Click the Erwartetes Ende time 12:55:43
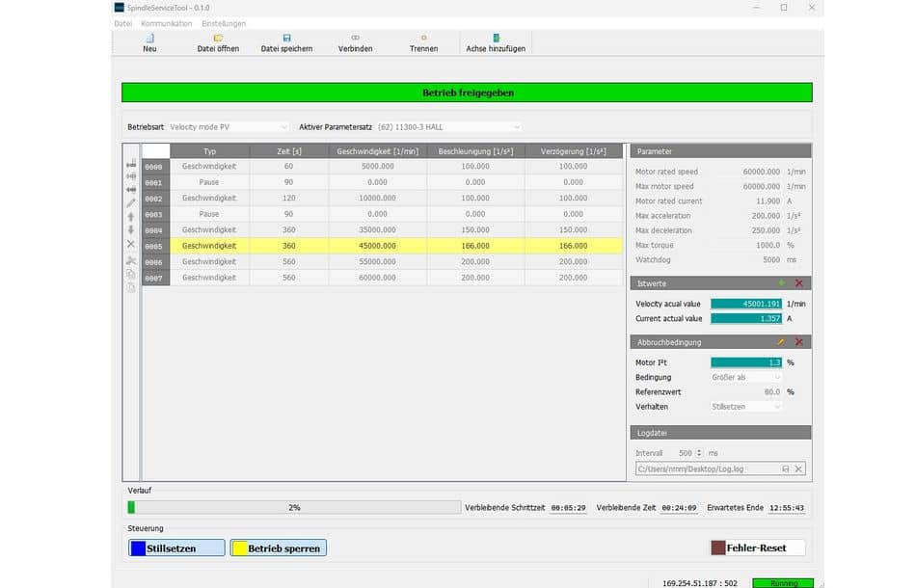The height and width of the screenshot is (588, 916). (x=786, y=508)
